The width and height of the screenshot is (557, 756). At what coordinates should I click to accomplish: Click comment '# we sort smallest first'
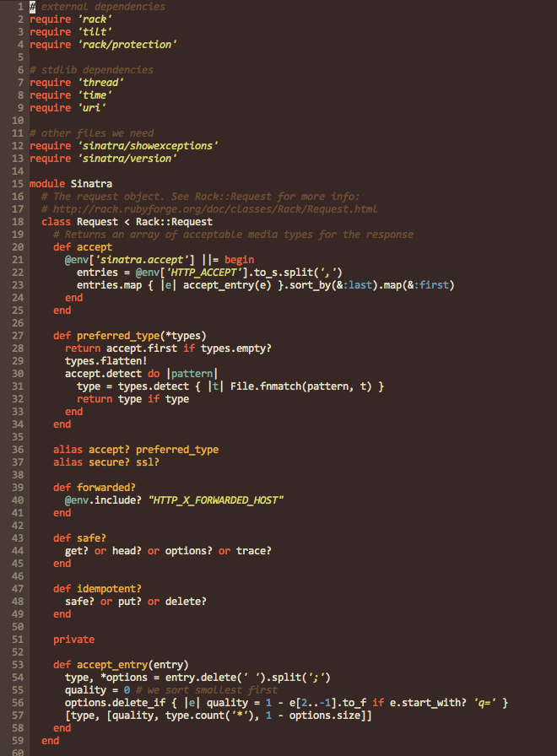point(207,690)
